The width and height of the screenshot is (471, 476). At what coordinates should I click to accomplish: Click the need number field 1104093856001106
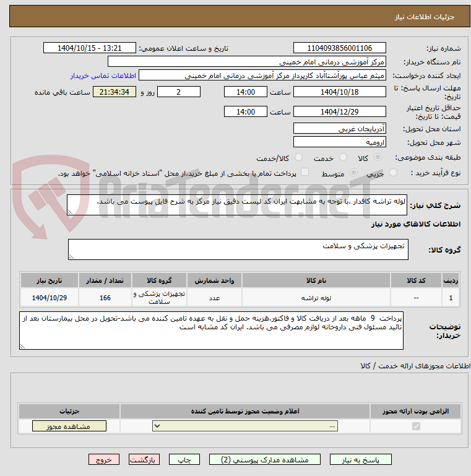pos(340,48)
